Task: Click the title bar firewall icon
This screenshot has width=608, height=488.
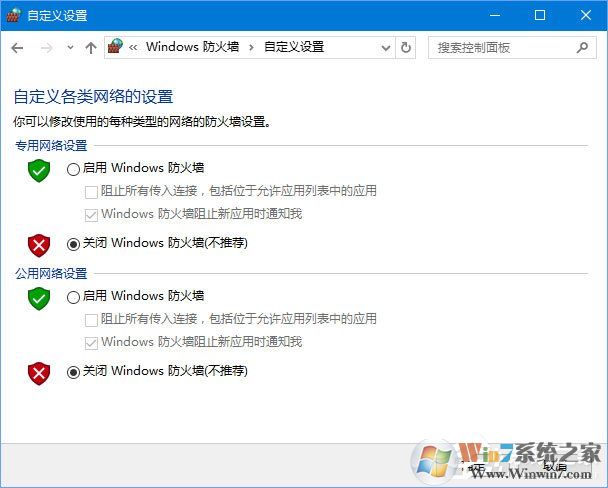Action: [x=14, y=15]
